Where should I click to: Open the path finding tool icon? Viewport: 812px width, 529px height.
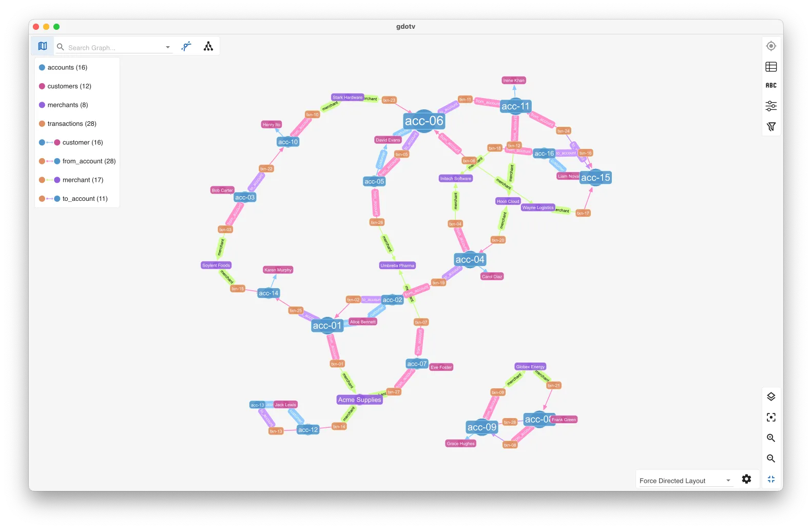click(x=186, y=46)
